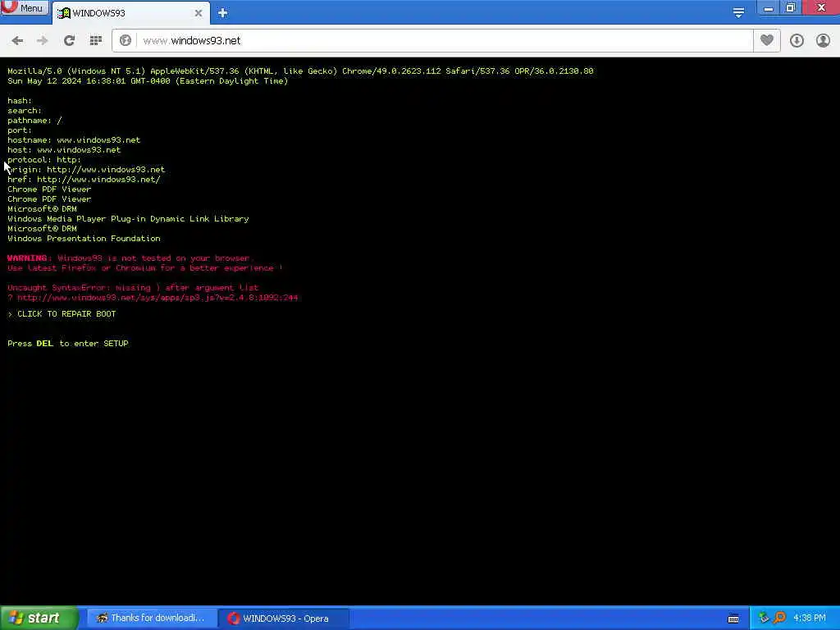The image size is (840, 630).
Task: Click the 'Uncaught SyntaxError' error line
Action: click(133, 288)
